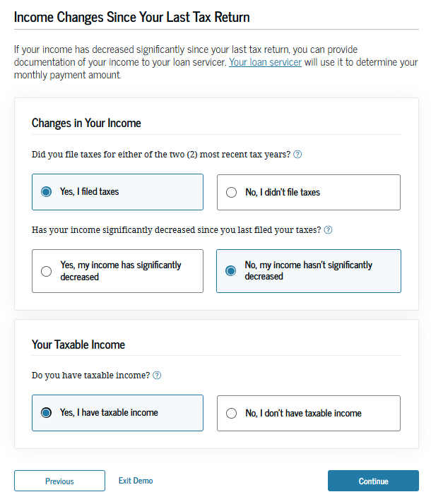Open the "Your loan servicer" link
This screenshot has width=431, height=504.
265,62
